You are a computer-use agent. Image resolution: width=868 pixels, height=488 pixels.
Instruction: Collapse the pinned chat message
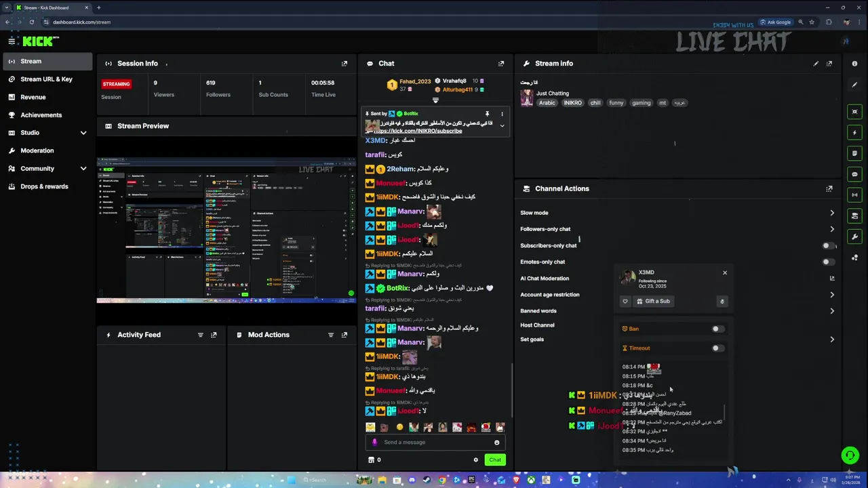(502, 125)
